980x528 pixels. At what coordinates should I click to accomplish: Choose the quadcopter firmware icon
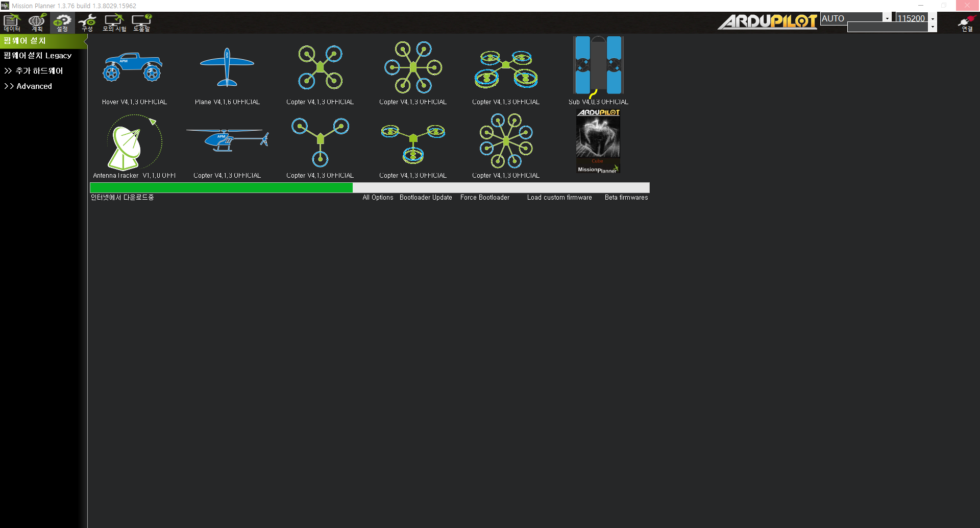click(x=320, y=67)
